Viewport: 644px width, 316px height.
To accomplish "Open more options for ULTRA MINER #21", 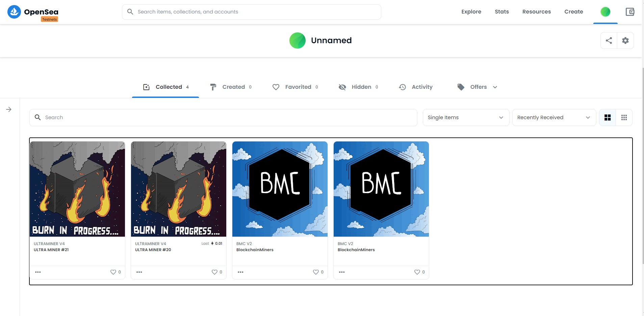I will click(38, 272).
